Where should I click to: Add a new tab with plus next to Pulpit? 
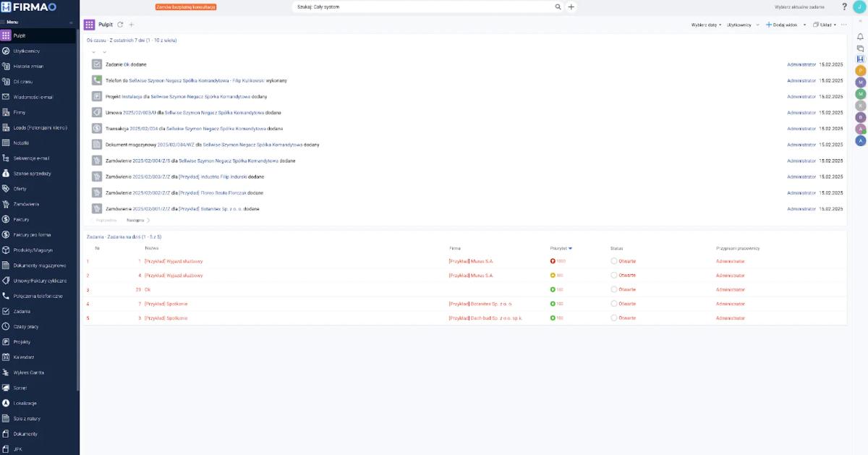coord(132,25)
